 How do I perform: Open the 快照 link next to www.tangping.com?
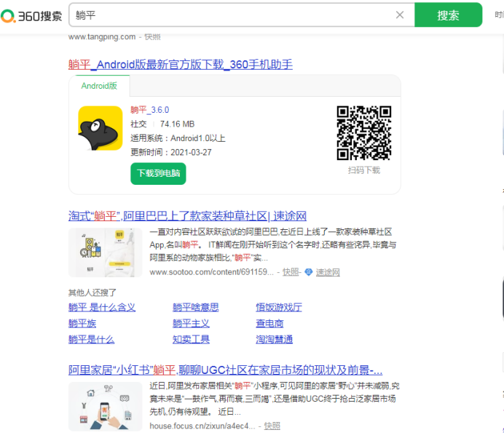click(x=152, y=37)
